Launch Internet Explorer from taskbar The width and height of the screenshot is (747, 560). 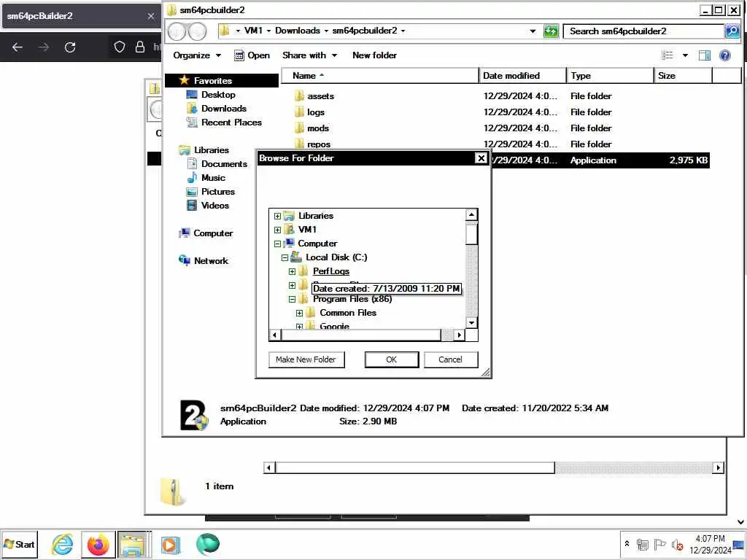pos(63,544)
